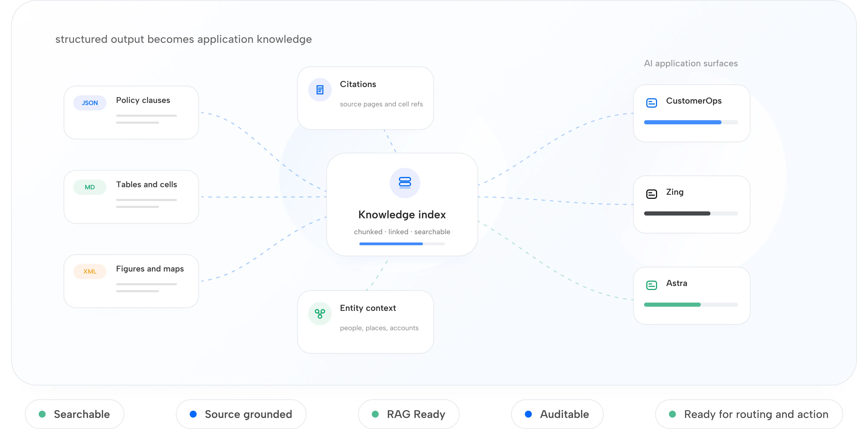Click the Entity context graph icon
868x429 pixels.
[320, 313]
